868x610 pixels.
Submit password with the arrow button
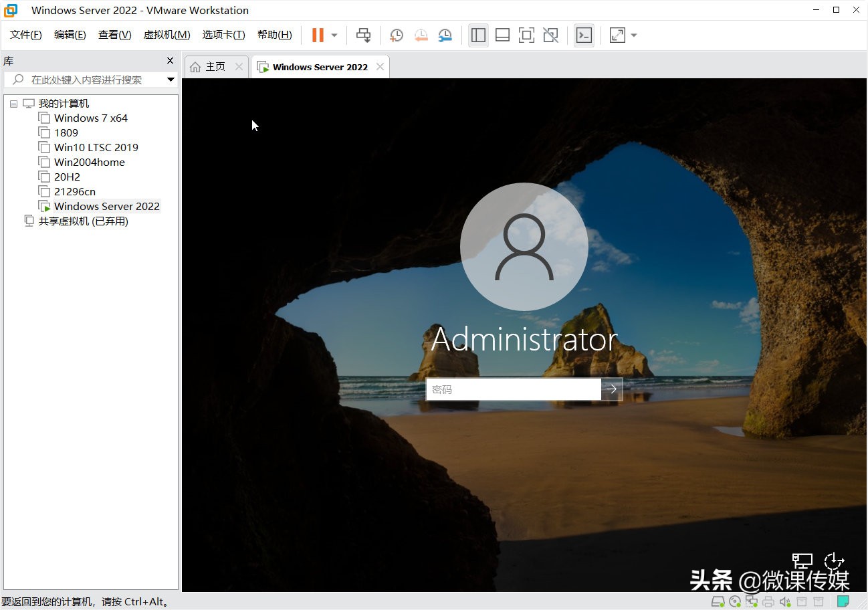pos(612,389)
